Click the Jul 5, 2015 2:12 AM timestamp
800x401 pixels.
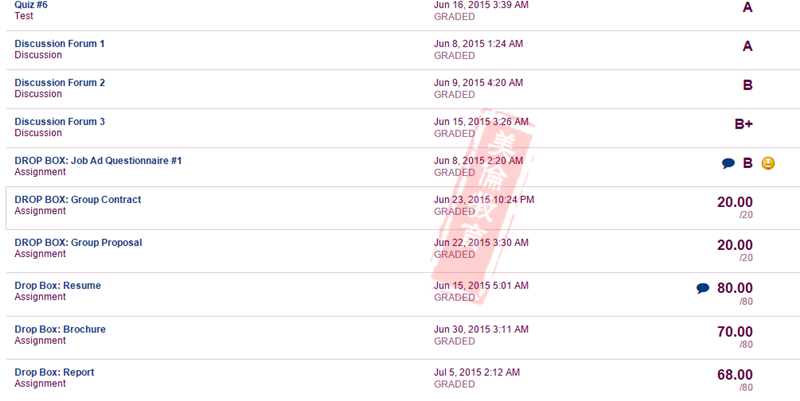[477, 372]
